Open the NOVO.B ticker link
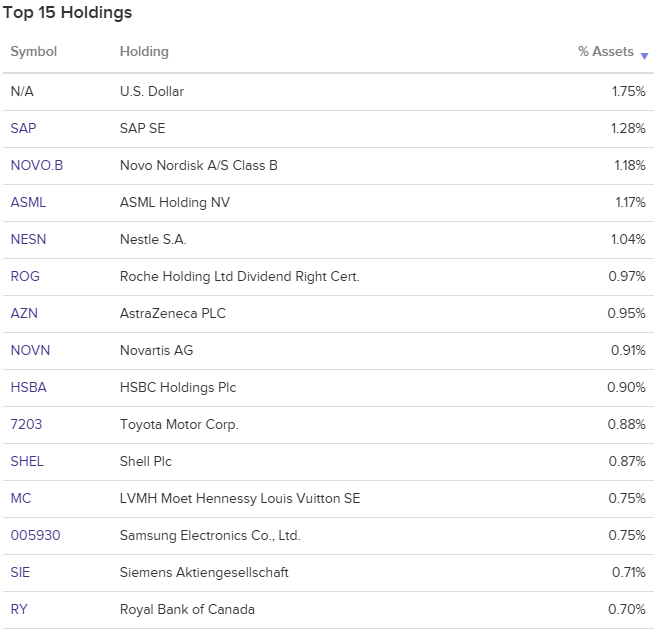This screenshot has width=663, height=636. tap(37, 165)
